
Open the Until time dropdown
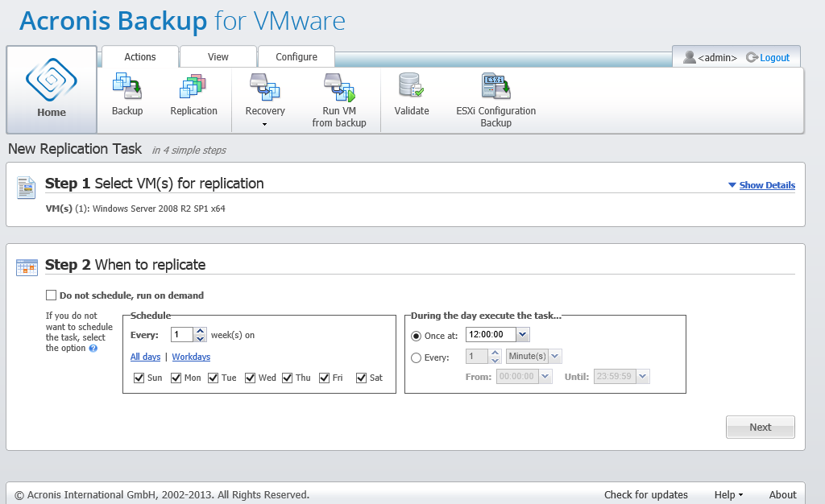(x=642, y=376)
